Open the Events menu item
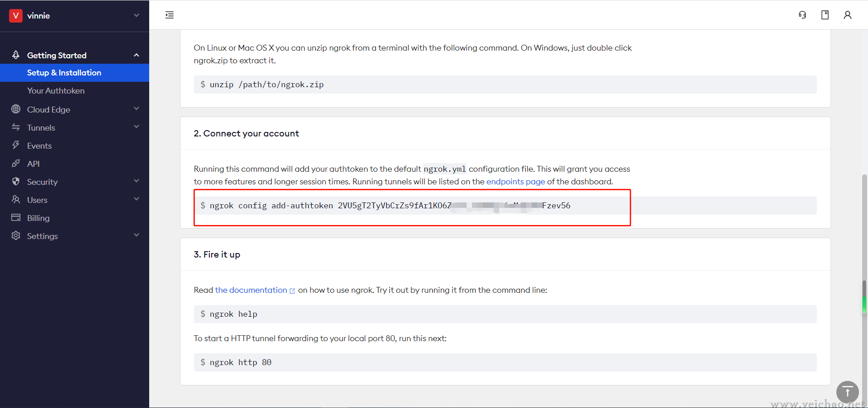Screen dimensions: 868x408 [x=39, y=146]
